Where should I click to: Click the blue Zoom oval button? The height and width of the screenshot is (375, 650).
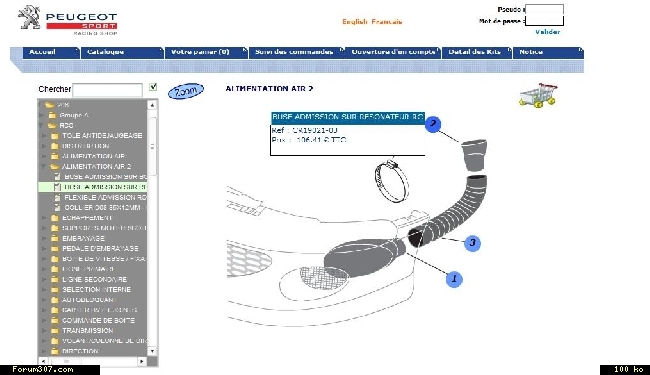point(186,91)
